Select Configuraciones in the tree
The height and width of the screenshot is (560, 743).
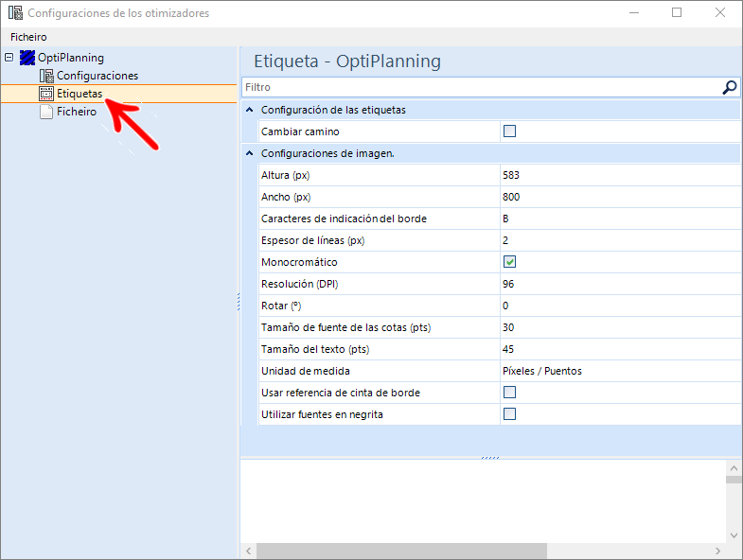97,76
